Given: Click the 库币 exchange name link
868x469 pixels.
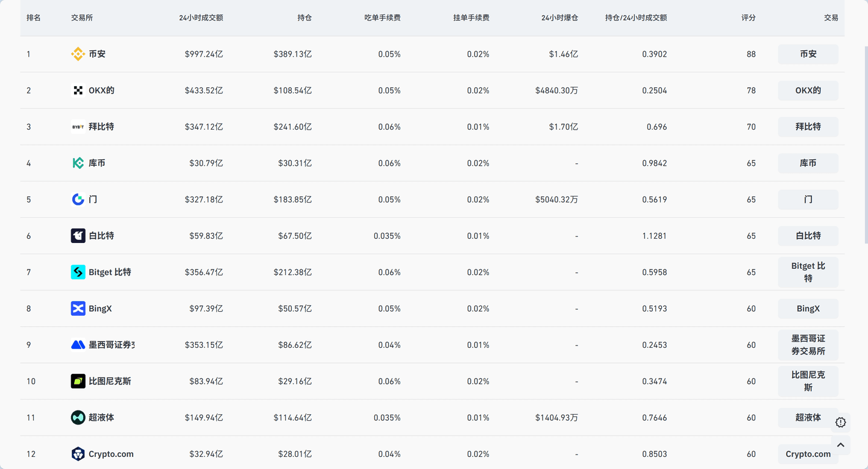Looking at the screenshot, I should click(97, 163).
